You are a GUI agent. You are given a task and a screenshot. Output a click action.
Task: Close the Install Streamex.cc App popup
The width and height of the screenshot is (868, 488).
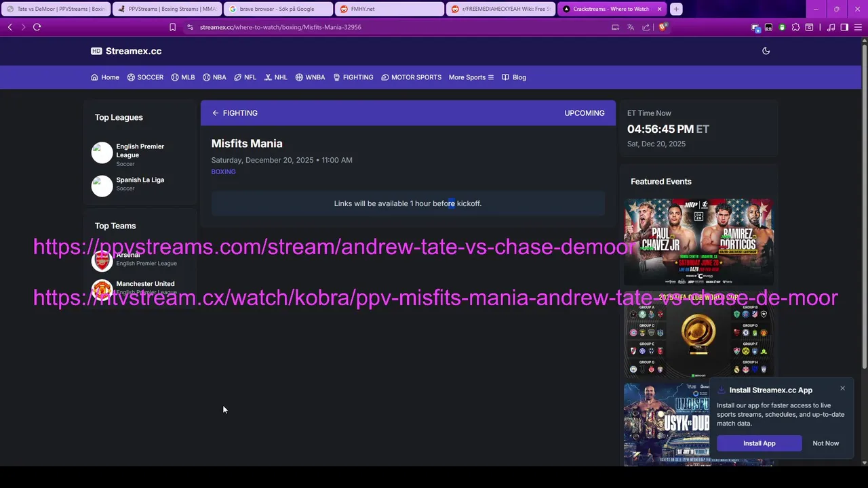pos(842,388)
